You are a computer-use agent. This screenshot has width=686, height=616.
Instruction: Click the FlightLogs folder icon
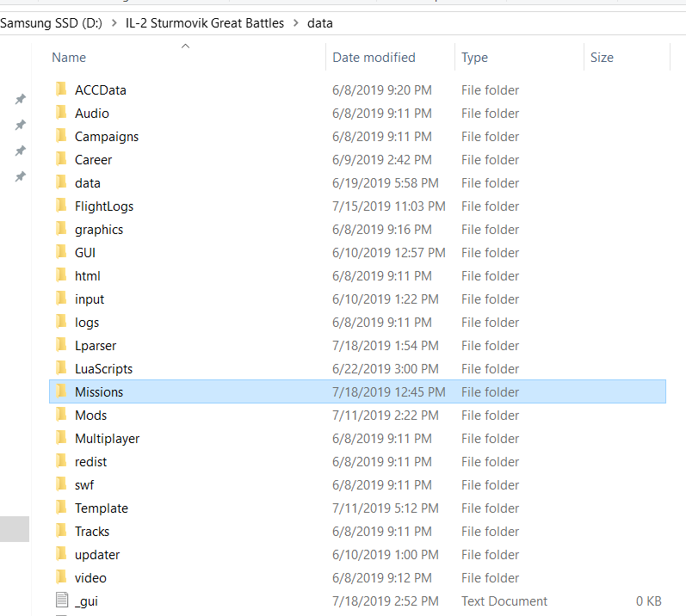(x=62, y=205)
